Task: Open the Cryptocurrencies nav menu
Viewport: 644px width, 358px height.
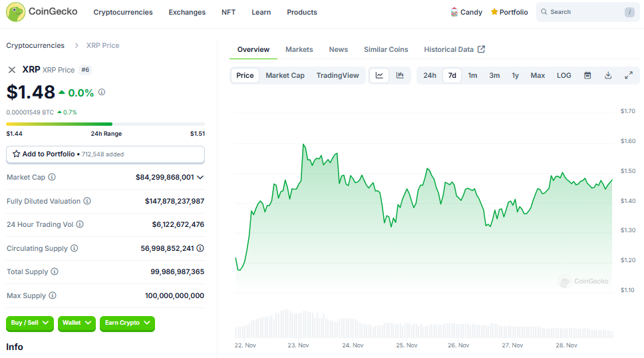Action: 123,13
